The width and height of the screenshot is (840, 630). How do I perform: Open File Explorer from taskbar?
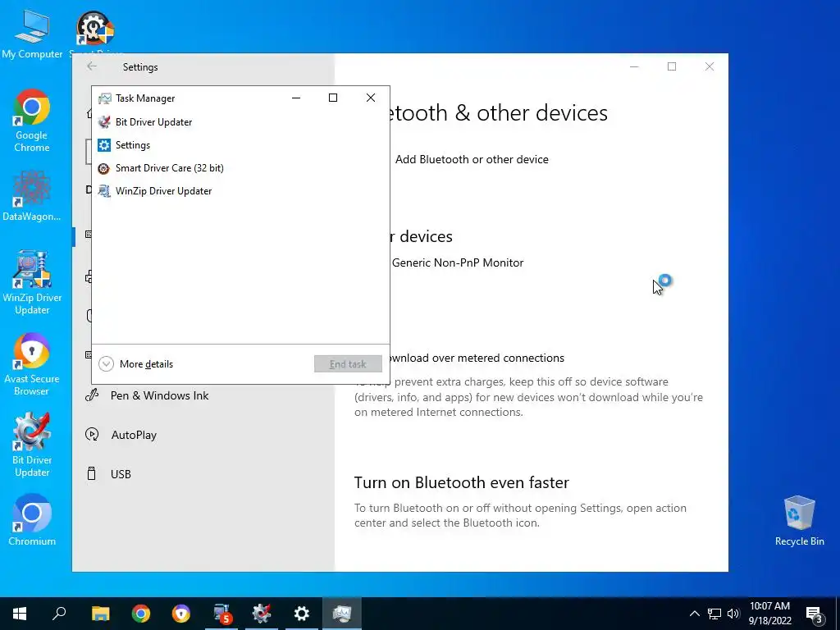(x=100, y=614)
